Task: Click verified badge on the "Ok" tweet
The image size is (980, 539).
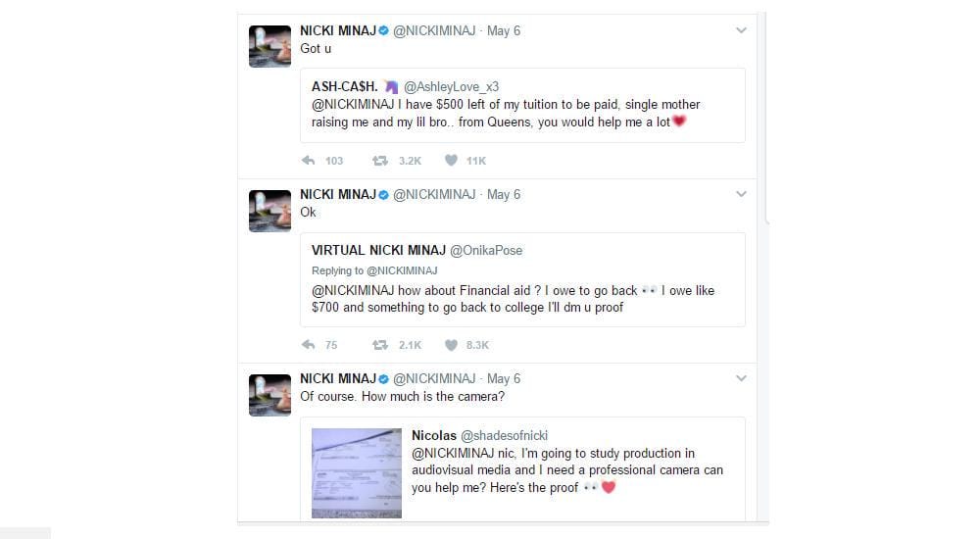Action: click(x=384, y=195)
